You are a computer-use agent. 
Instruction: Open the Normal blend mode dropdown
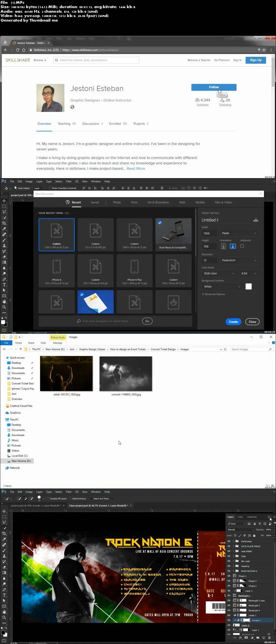241,530
